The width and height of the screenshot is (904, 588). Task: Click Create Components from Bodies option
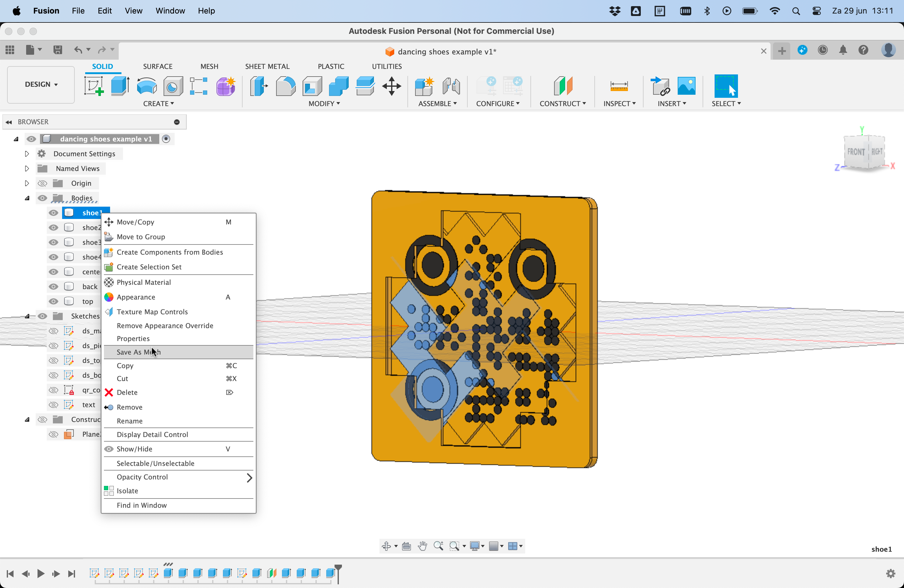pyautogui.click(x=170, y=252)
